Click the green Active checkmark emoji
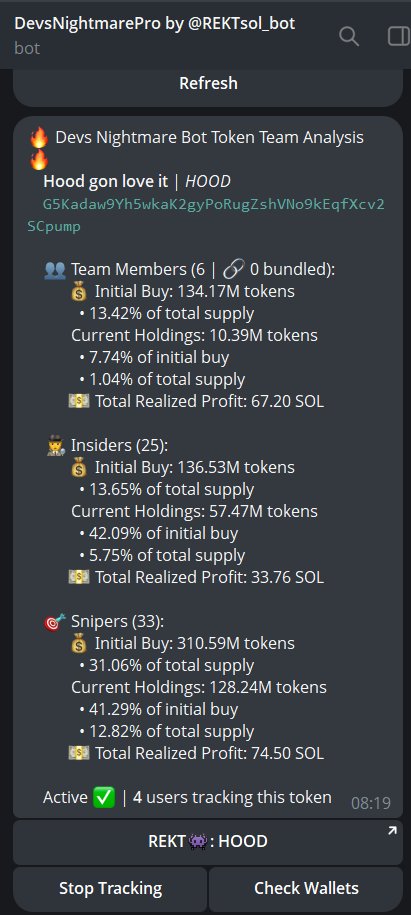This screenshot has width=411, height=915. point(104,798)
